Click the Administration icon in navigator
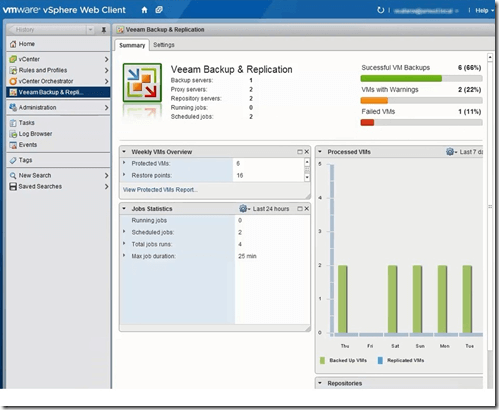 pyautogui.click(x=13, y=107)
